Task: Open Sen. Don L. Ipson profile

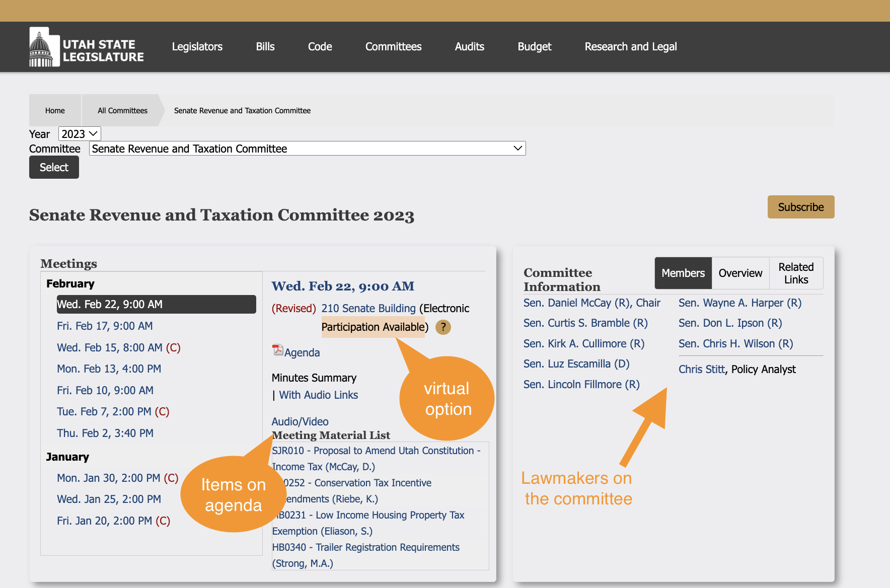Action: (x=730, y=323)
